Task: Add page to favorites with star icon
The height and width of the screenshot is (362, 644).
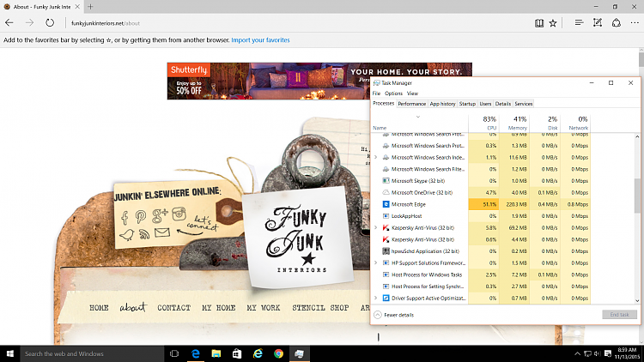Action: [553, 22]
